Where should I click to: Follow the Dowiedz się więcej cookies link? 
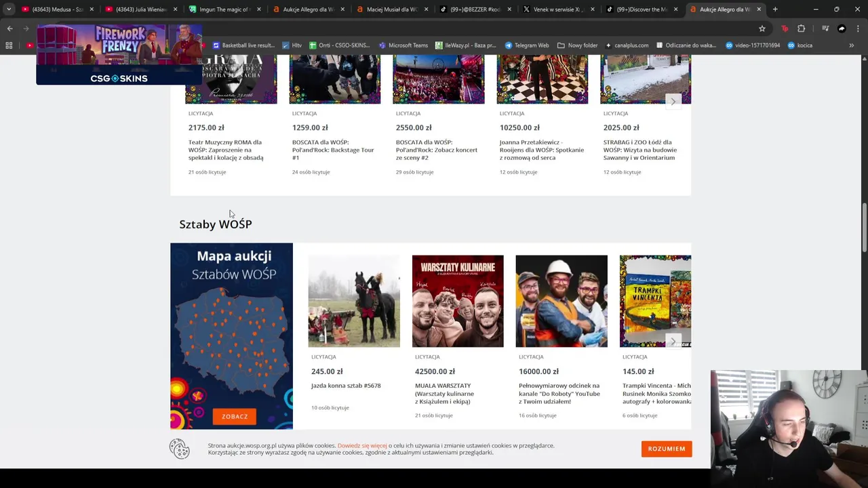pyautogui.click(x=362, y=445)
